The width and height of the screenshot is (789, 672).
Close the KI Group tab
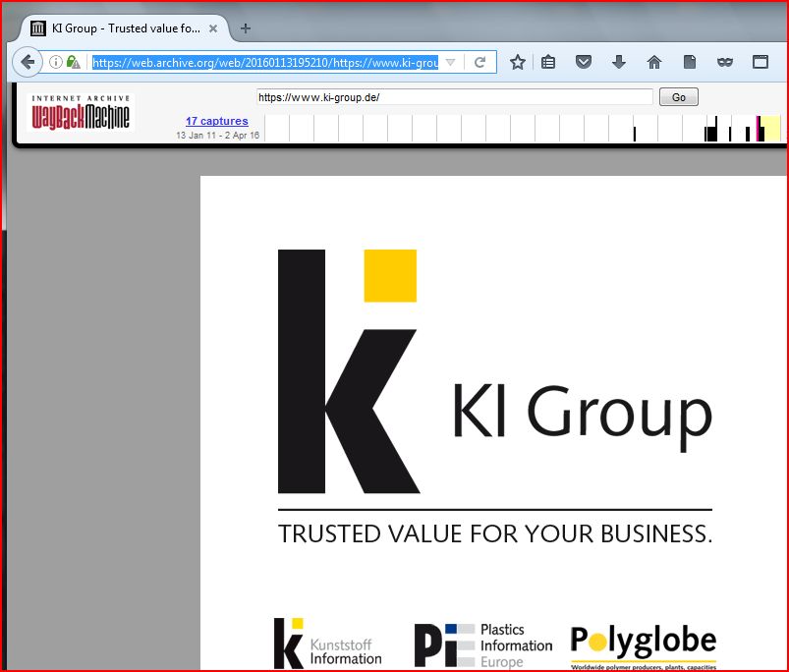(x=213, y=28)
